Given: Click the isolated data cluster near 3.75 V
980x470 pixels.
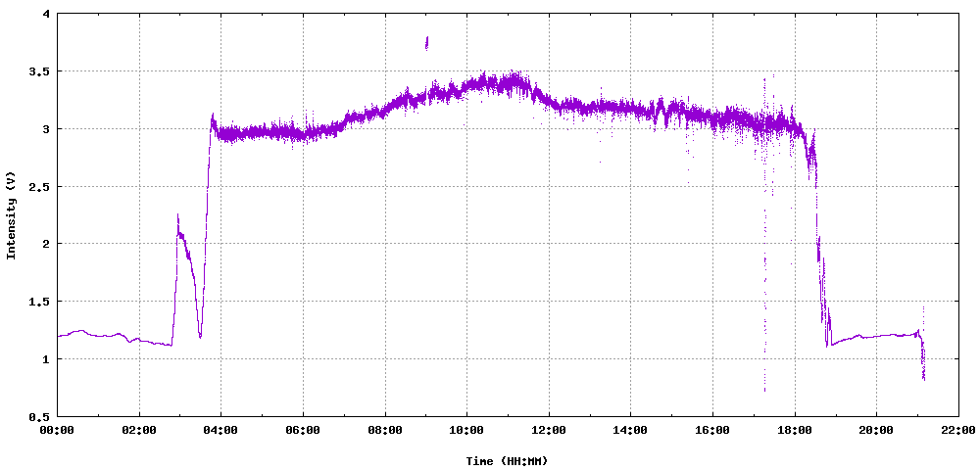Looking at the screenshot, I should (426, 43).
